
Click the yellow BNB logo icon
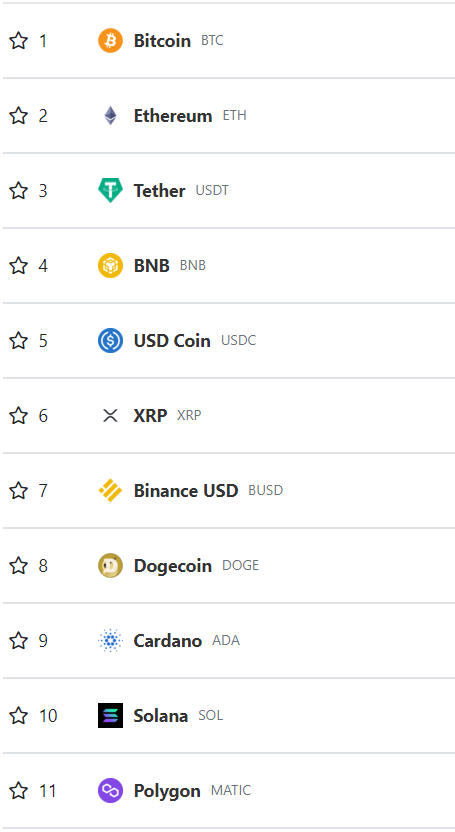[x=110, y=265]
